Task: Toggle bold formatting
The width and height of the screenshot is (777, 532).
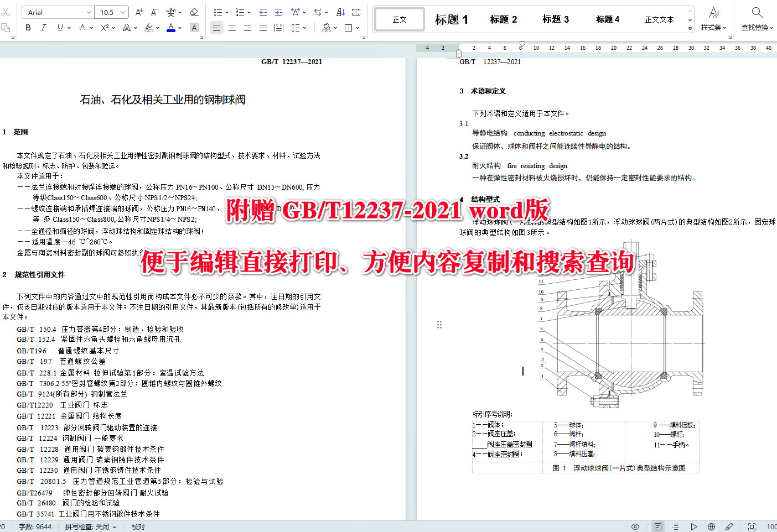Action: 28,27
